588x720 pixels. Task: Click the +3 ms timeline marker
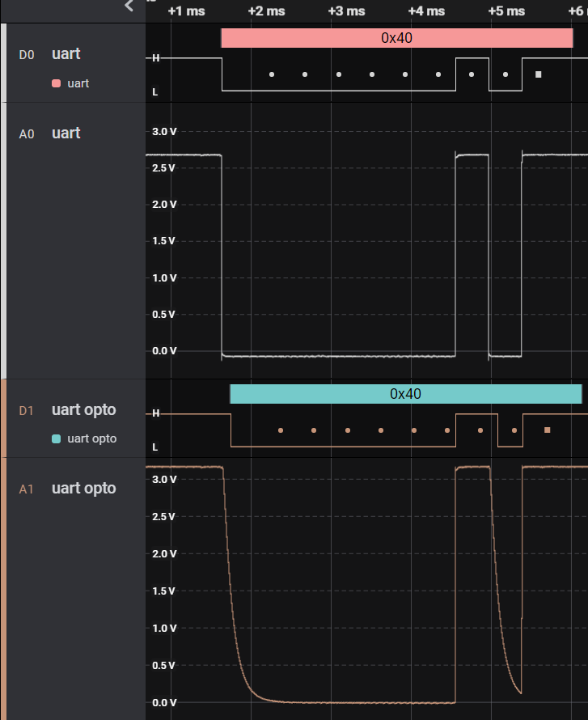tap(346, 11)
